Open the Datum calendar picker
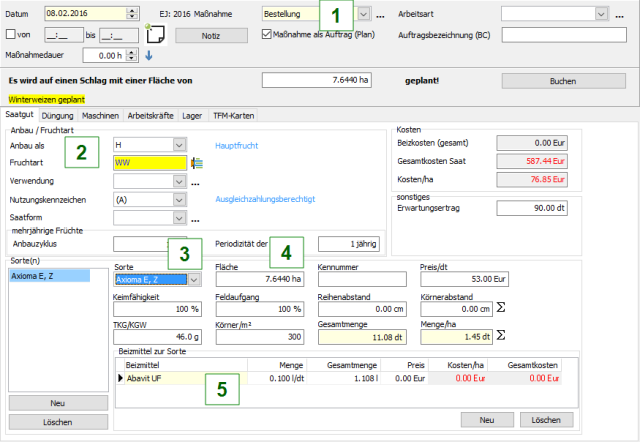Screen dimensions: 640x442 [x=132, y=14]
